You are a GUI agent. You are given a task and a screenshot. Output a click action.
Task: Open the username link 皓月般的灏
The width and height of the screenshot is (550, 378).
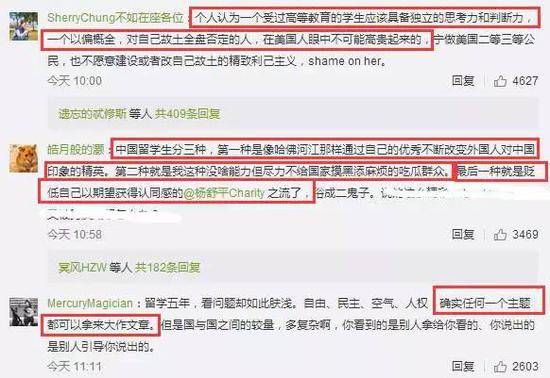tap(76, 150)
